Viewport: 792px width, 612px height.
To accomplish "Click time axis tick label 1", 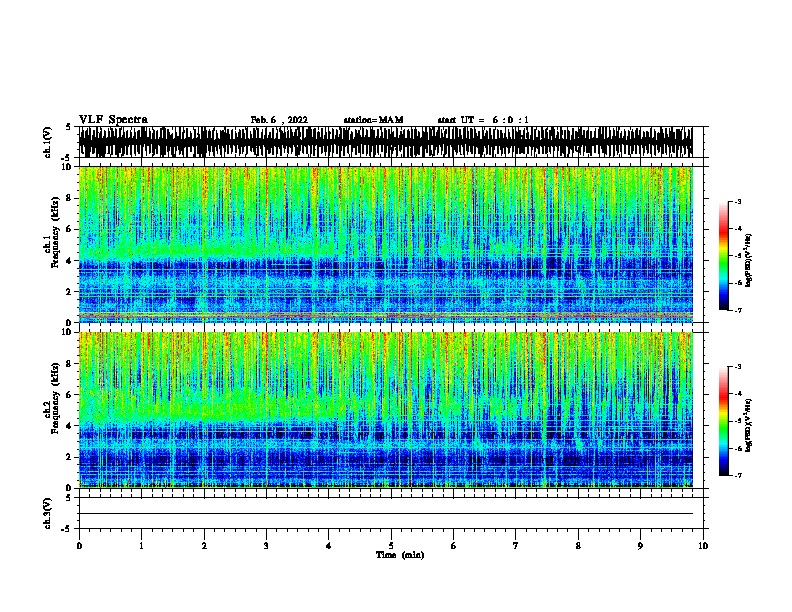I will [x=141, y=546].
